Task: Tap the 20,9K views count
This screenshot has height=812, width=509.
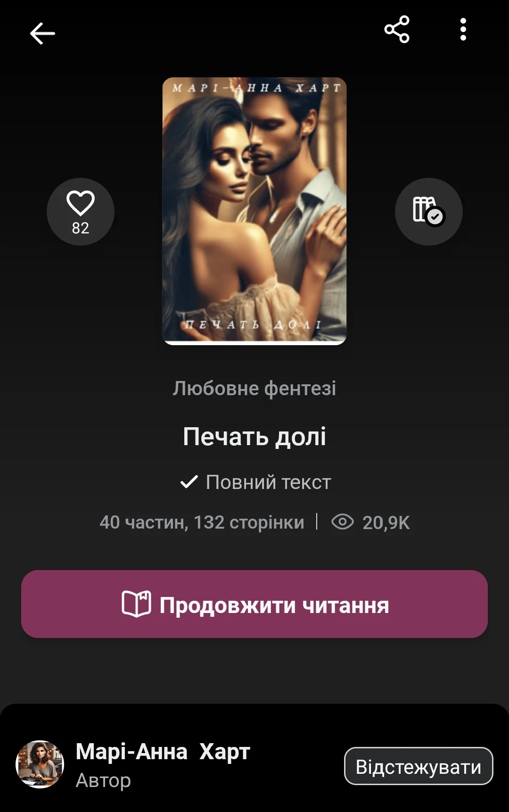Action: [x=386, y=522]
